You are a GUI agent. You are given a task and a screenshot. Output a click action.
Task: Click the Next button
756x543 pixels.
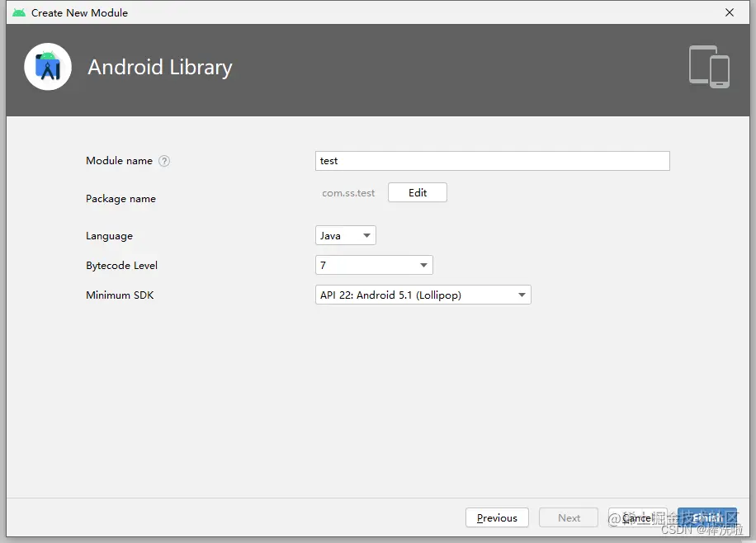[568, 517]
